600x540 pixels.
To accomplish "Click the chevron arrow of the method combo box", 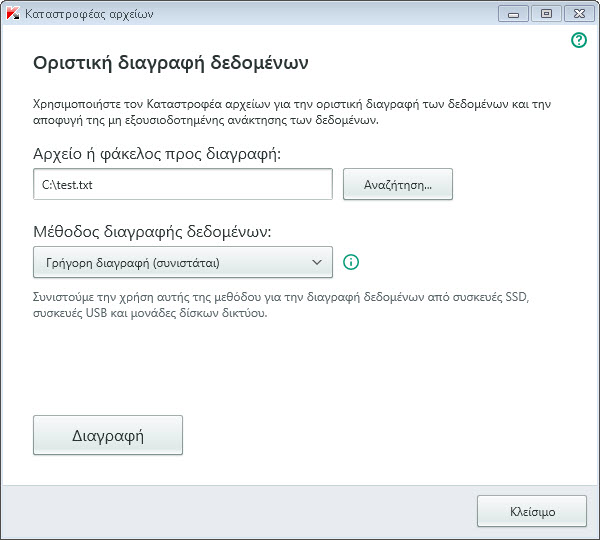I will (x=317, y=263).
